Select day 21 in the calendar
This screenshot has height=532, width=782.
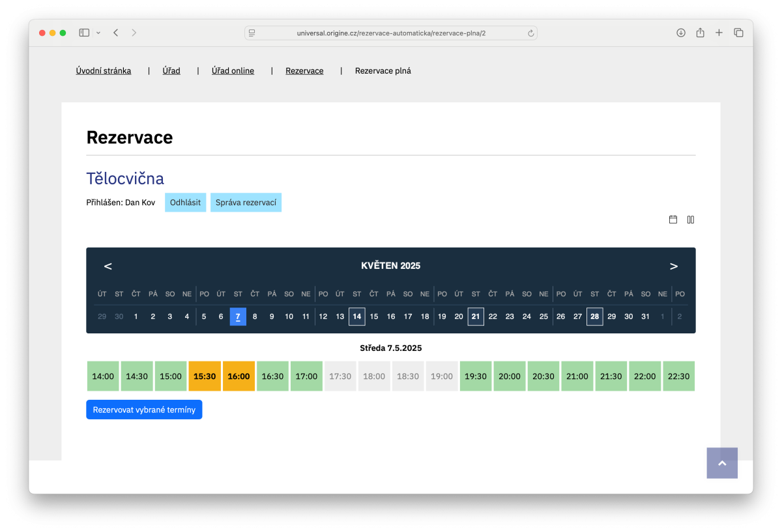coord(476,316)
